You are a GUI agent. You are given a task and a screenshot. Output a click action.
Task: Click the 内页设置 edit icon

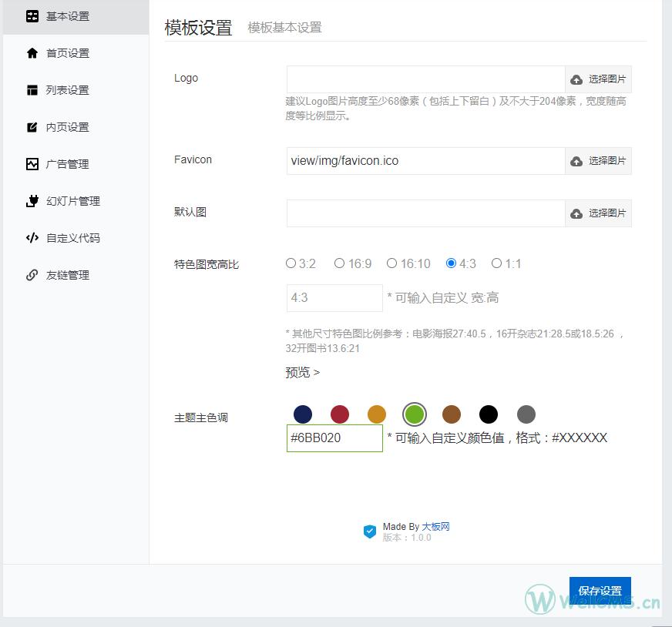pyautogui.click(x=32, y=127)
